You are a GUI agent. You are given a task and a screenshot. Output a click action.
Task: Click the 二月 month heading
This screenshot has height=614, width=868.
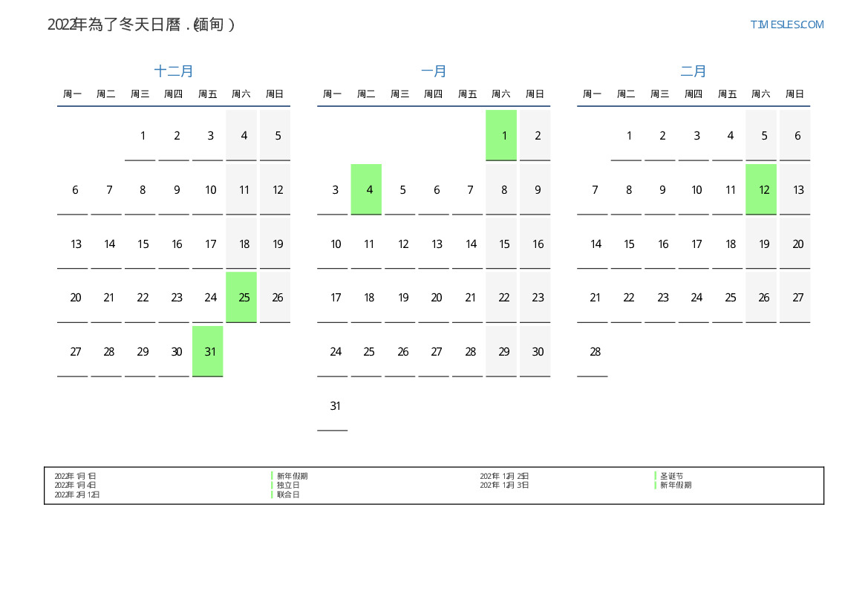(x=694, y=71)
